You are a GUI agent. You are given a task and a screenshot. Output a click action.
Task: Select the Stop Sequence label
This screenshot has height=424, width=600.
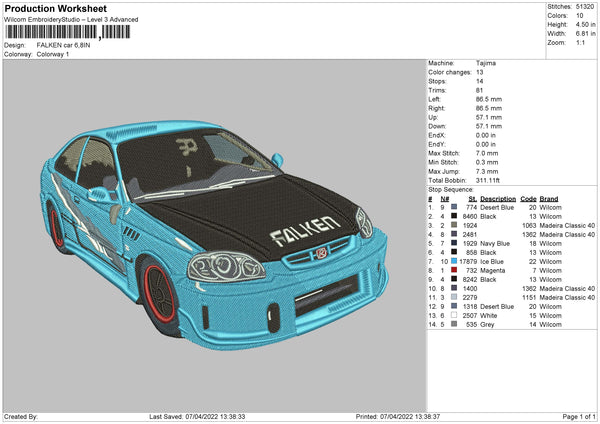[452, 188]
